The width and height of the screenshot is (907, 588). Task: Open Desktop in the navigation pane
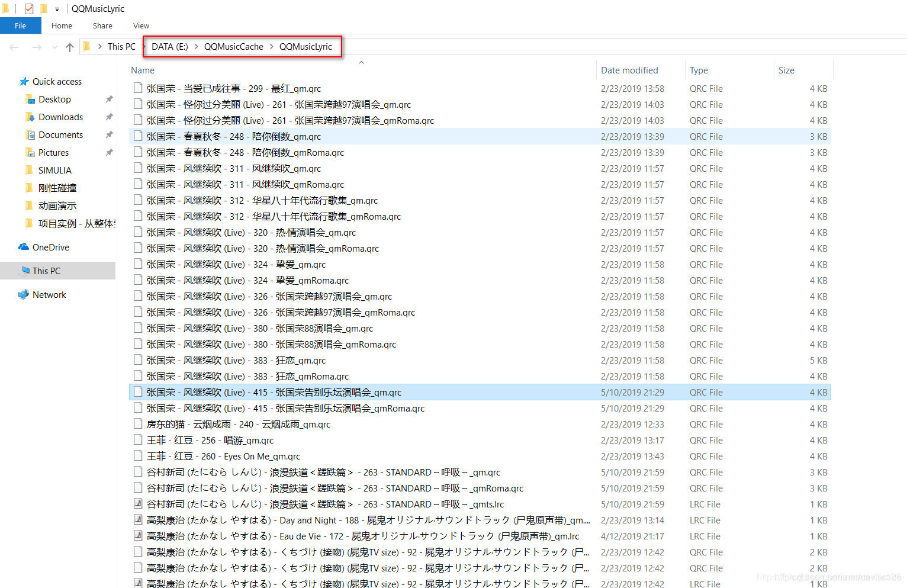(x=54, y=99)
